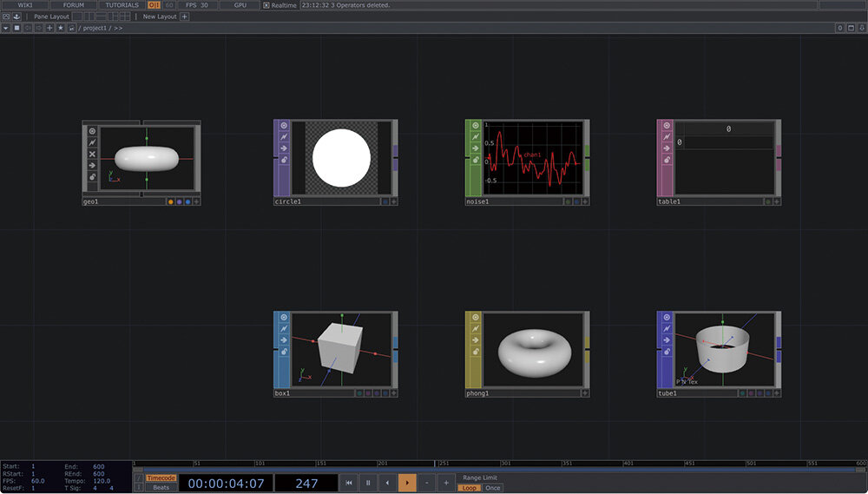Click the FORUM link in top bar

pyautogui.click(x=74, y=5)
